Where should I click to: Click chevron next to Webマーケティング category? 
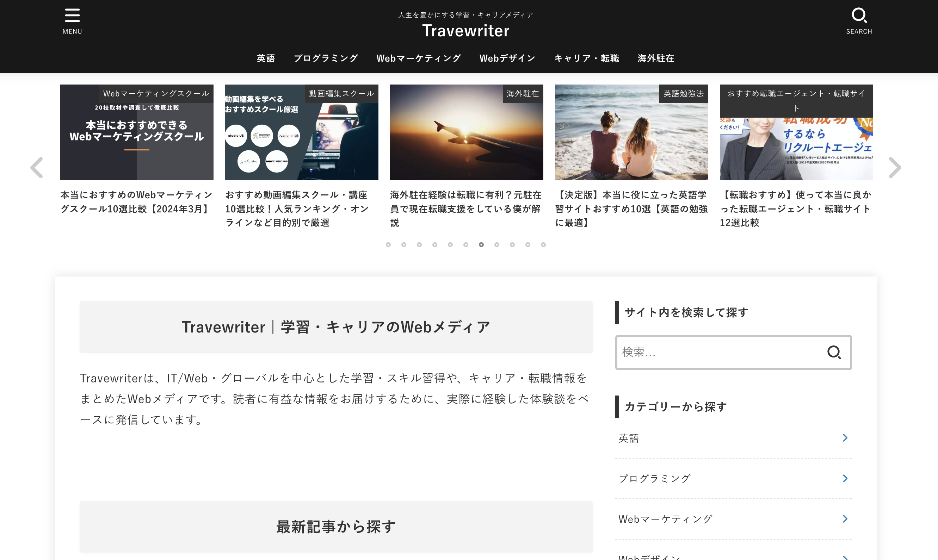(x=845, y=519)
